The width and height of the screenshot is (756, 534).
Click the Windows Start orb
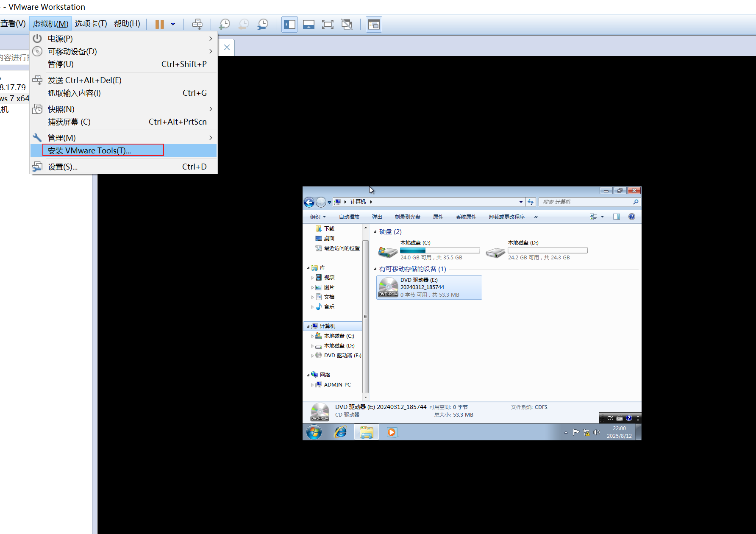coord(314,432)
